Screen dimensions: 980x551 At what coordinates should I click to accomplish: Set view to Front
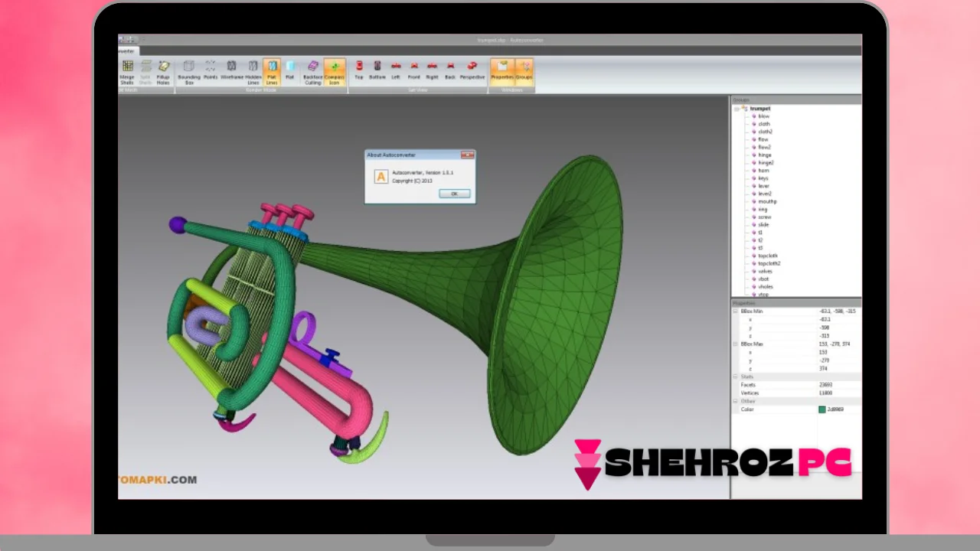(414, 70)
